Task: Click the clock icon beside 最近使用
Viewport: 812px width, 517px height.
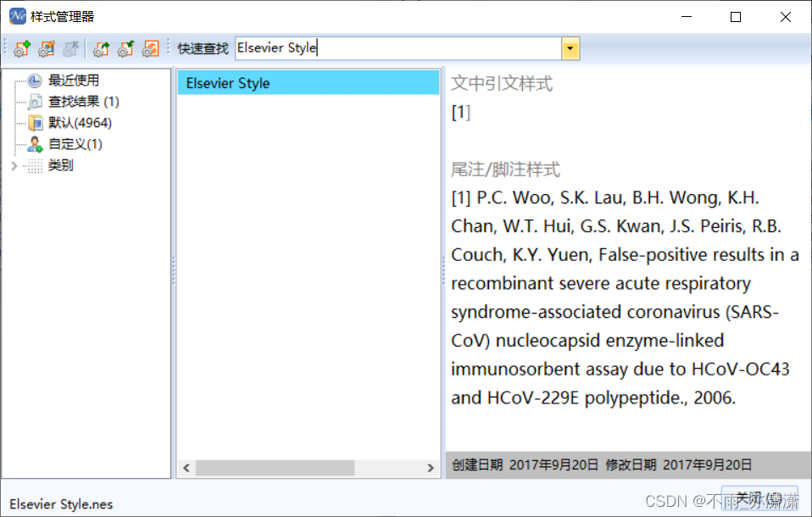Action: point(35,81)
